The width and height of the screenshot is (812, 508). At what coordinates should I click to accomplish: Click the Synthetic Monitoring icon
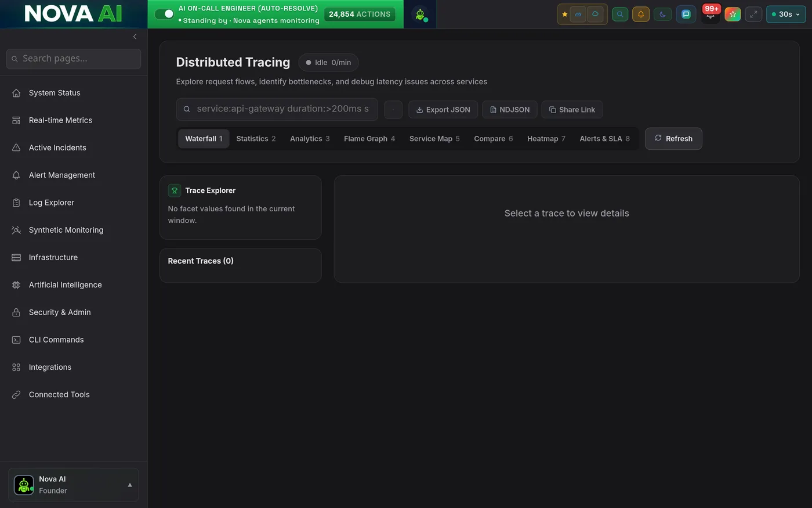(16, 230)
